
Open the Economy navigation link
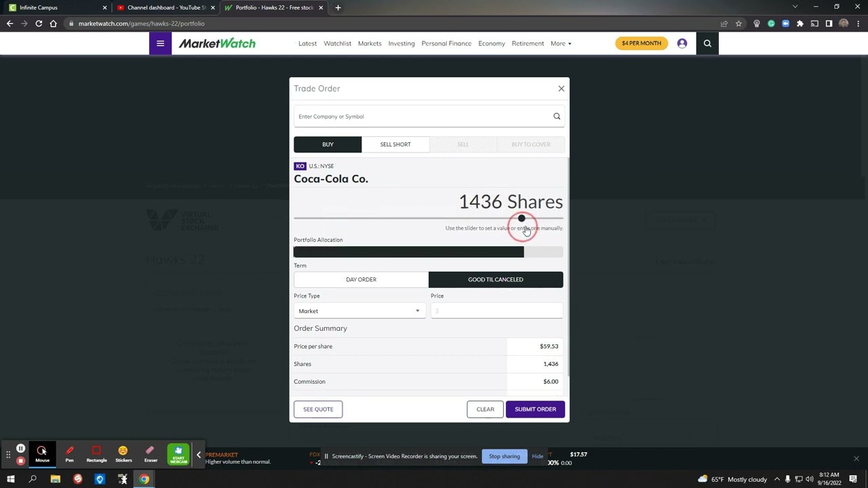pyautogui.click(x=492, y=43)
